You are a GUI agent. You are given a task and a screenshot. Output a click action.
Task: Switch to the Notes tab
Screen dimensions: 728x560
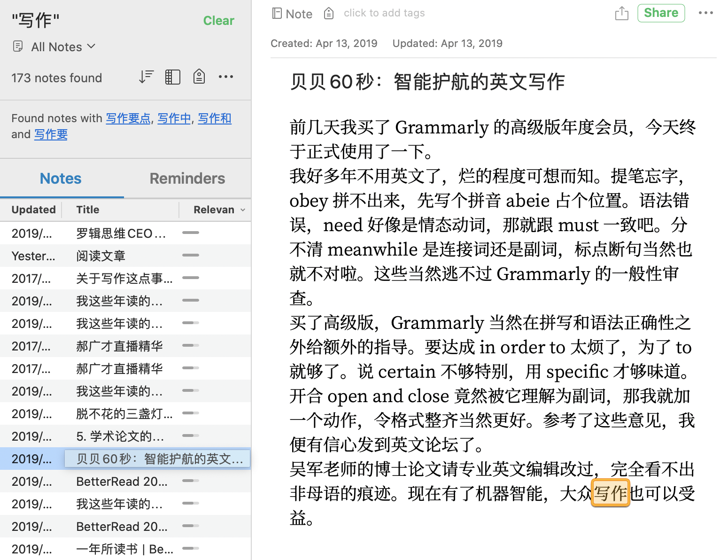61,179
